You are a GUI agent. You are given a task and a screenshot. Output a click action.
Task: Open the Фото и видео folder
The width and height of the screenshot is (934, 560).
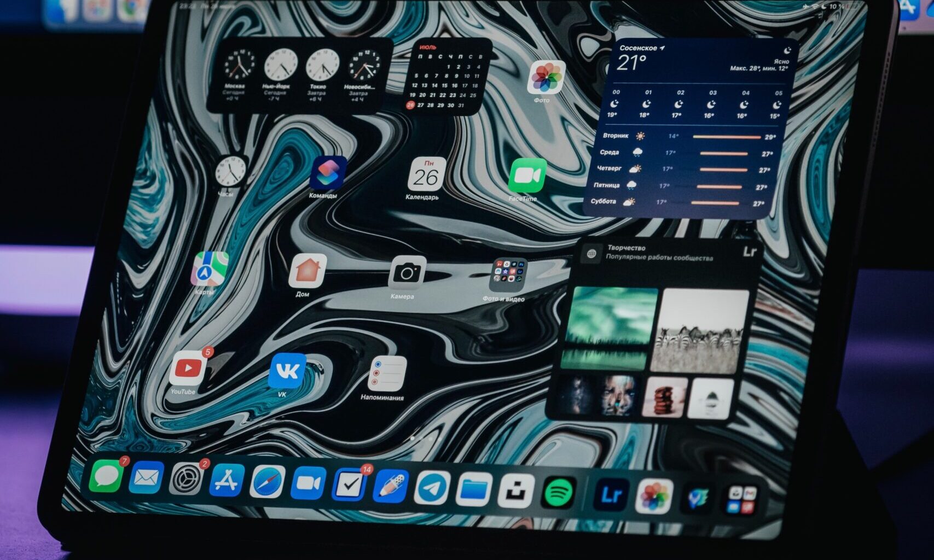pyautogui.click(x=508, y=275)
